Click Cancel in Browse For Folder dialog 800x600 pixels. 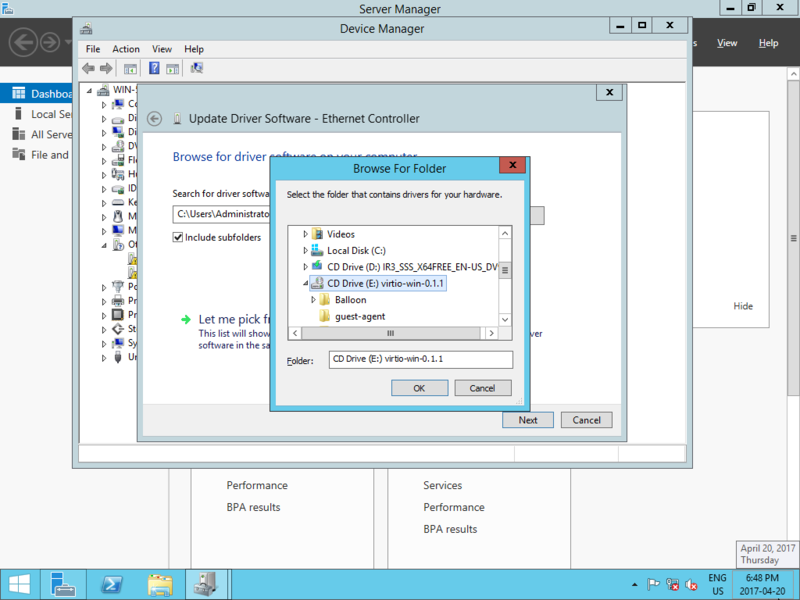coord(482,388)
